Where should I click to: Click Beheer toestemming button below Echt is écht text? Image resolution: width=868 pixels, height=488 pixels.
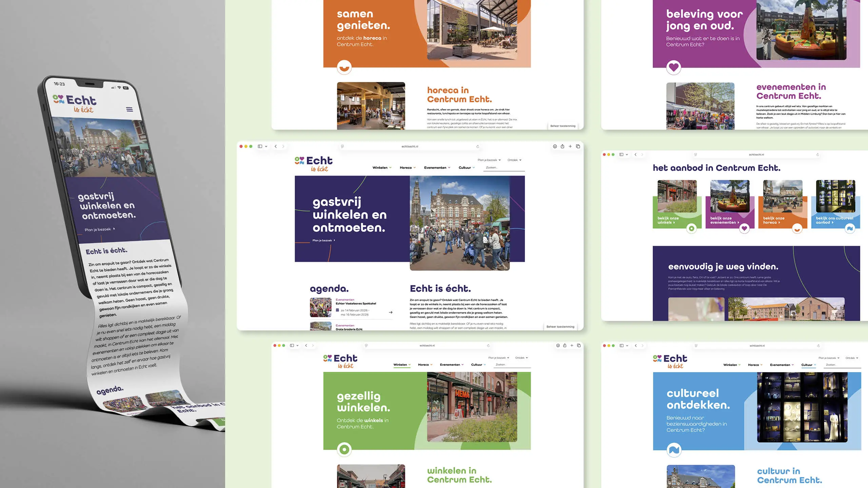click(560, 327)
